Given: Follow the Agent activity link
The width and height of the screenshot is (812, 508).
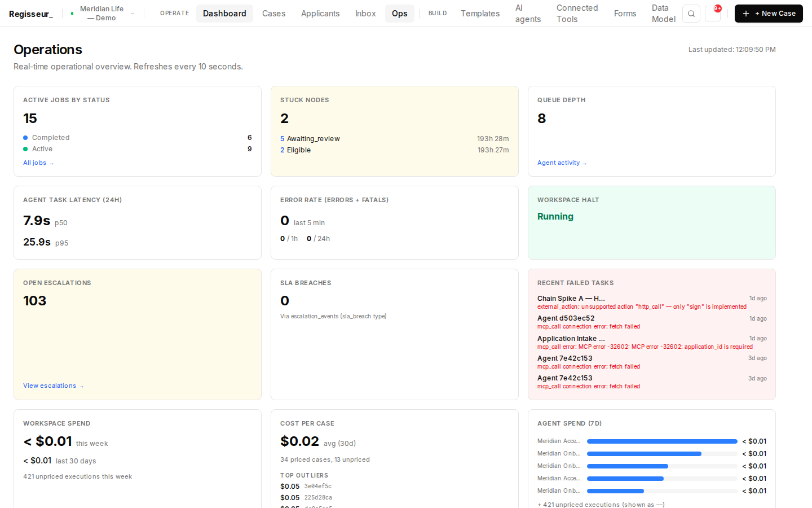Looking at the screenshot, I should pyautogui.click(x=562, y=163).
